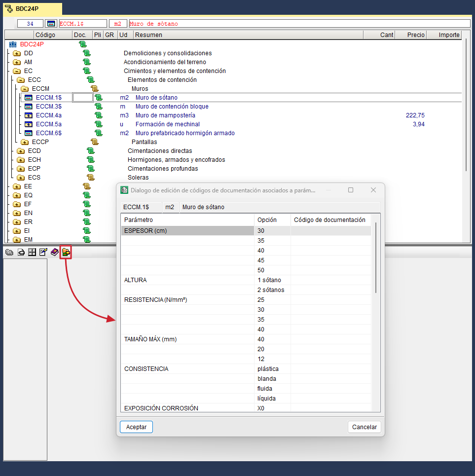Click the price 222,75
This screenshot has width=475, height=476.
point(415,115)
